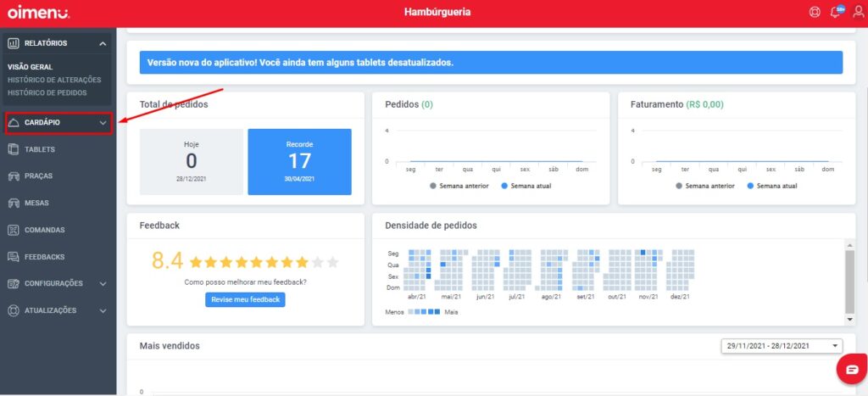Click the Cardápio cloche icon
This screenshot has width=868, height=396.
point(14,122)
